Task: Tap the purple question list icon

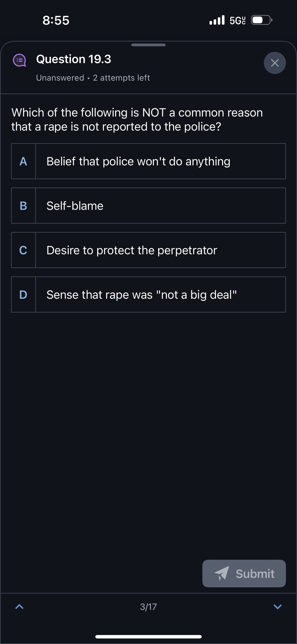Action: point(20,60)
